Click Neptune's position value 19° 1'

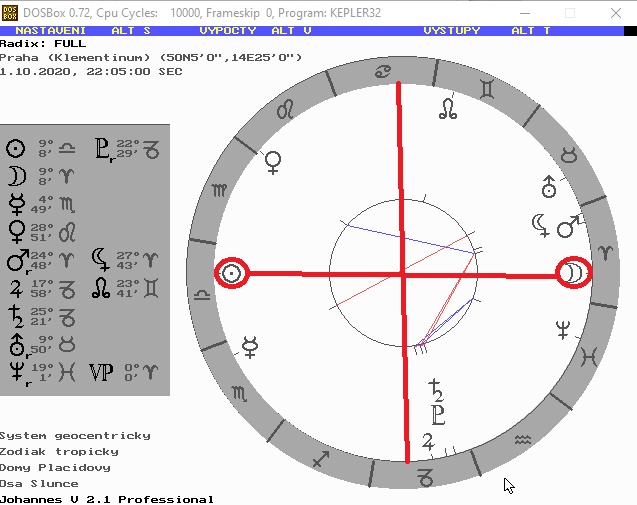42,372
